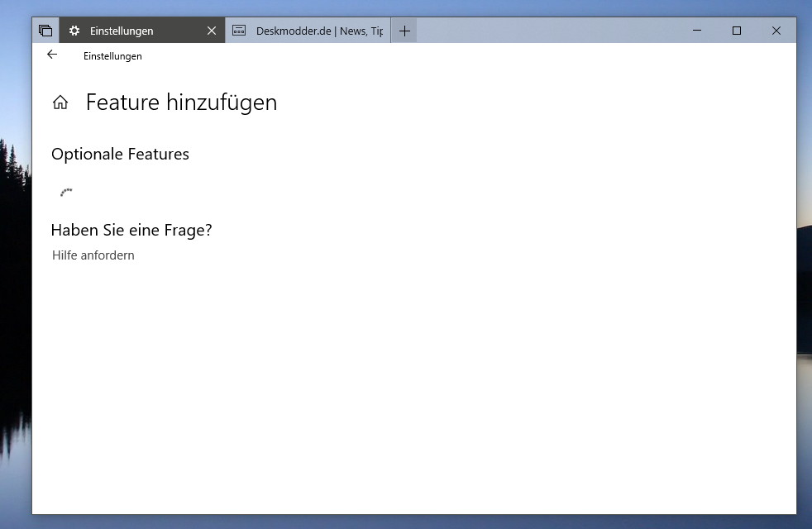The image size is (812, 529).
Task: Click the Feature hinzufügen page title
Action: [181, 102]
